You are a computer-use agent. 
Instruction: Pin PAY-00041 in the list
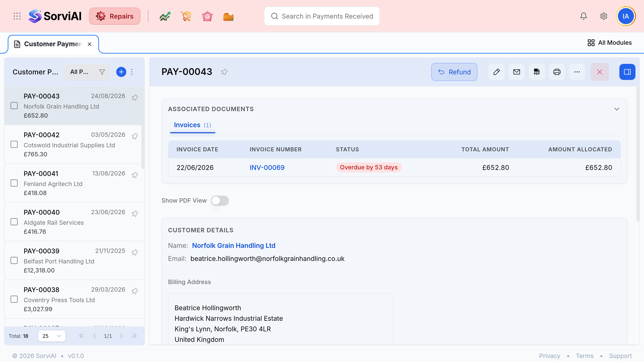click(x=135, y=175)
